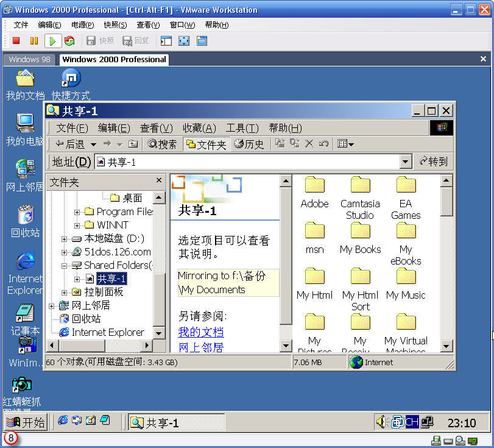494x448 pixels.
Task: Select the My Music folder
Action: [x=406, y=284]
